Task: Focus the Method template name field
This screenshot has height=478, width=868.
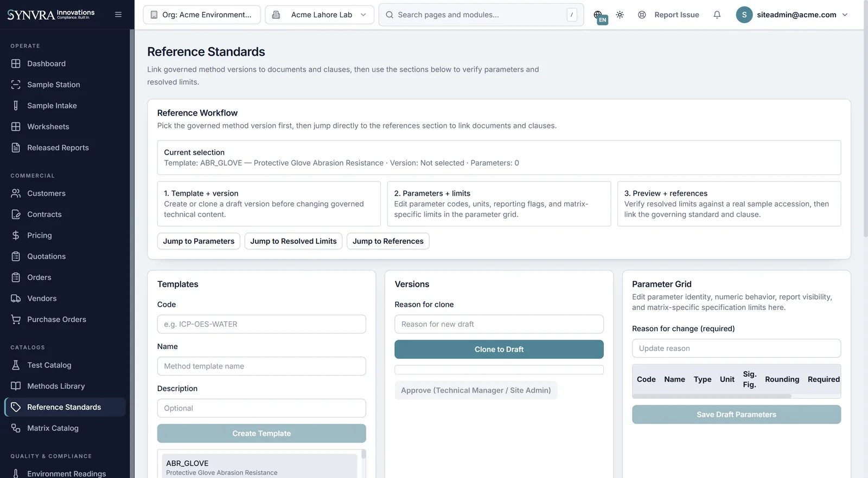Action: click(261, 366)
